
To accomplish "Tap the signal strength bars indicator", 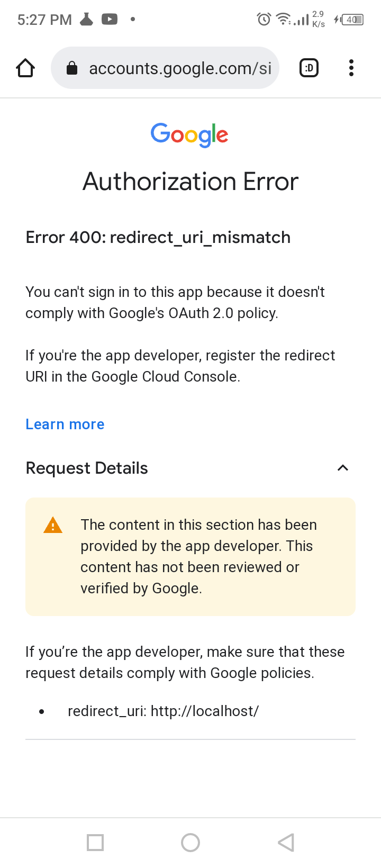I will click(301, 19).
